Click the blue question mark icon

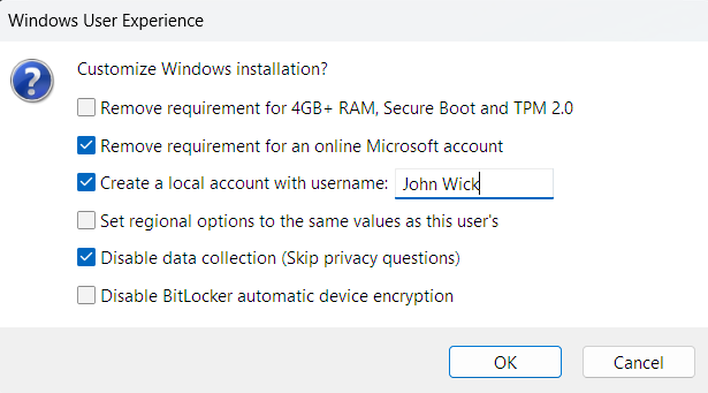click(x=32, y=80)
